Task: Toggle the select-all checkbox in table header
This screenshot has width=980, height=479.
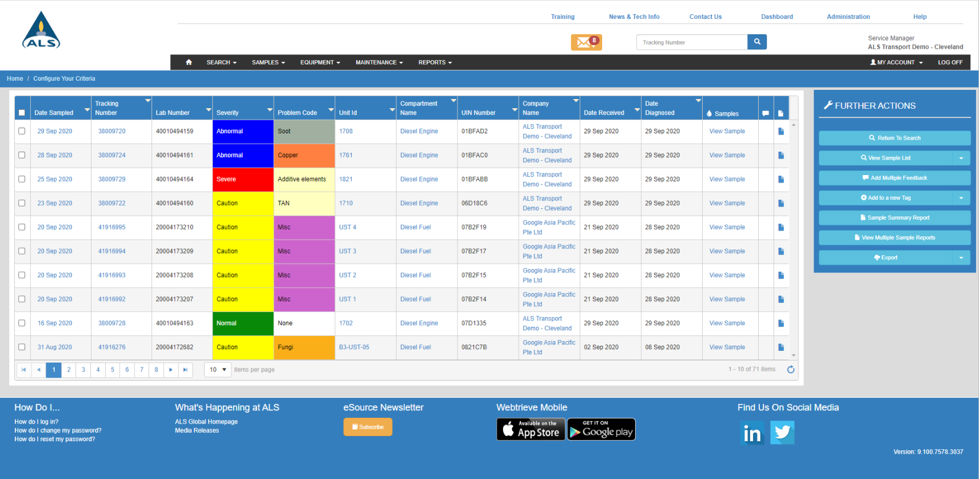Action: pos(22,113)
